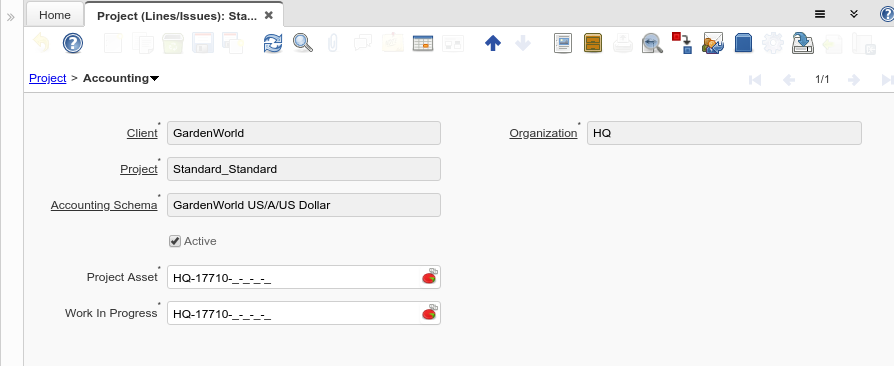Click the Refresh toolbar icon
Viewport: 894px width, 366px height.
[x=273, y=43]
